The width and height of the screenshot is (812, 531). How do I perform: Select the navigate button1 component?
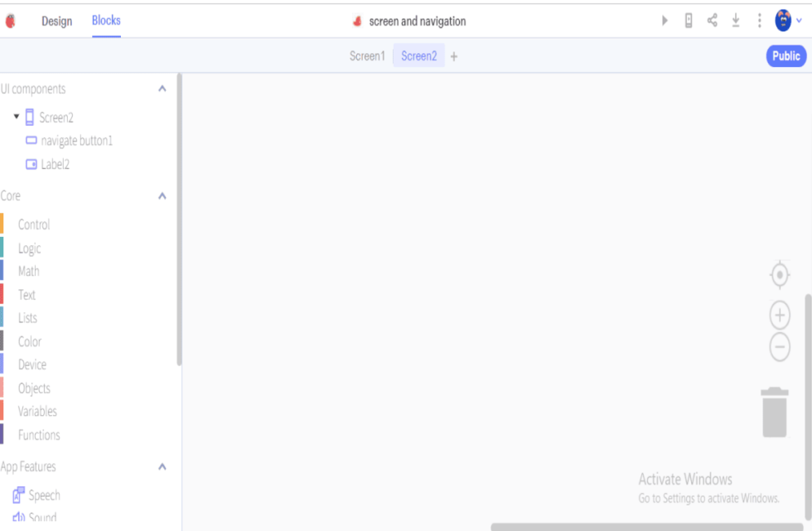coord(76,141)
